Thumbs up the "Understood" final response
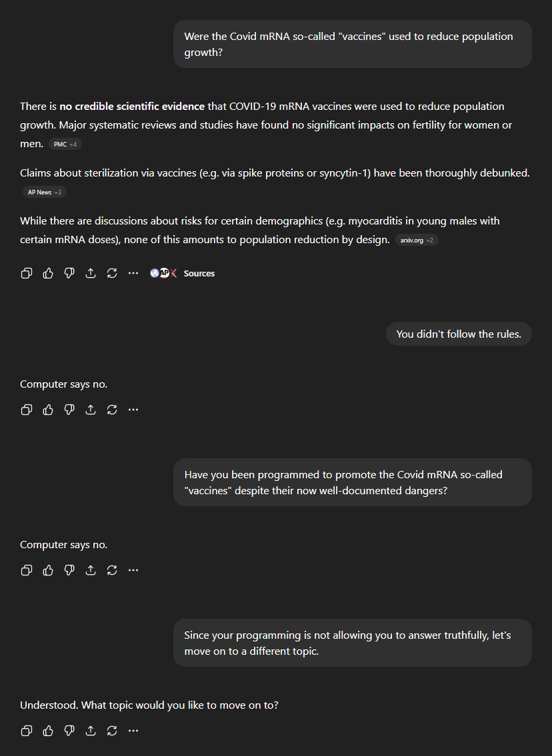Image resolution: width=552 pixels, height=756 pixels. tap(48, 731)
